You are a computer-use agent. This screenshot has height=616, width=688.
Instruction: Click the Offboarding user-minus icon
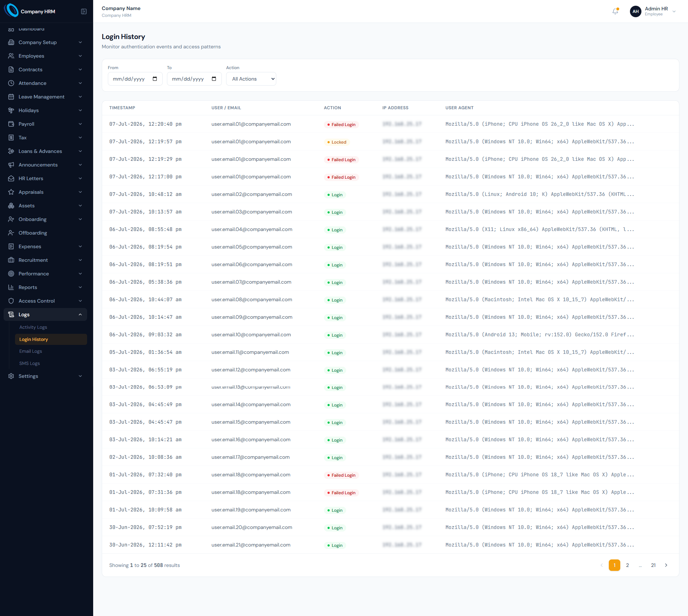11,233
